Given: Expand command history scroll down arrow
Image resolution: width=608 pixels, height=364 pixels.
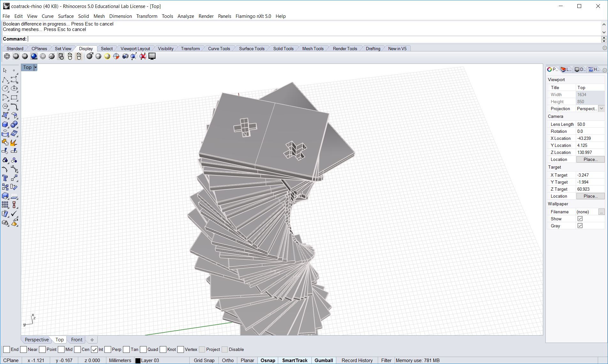Looking at the screenshot, I should [x=604, y=32].
